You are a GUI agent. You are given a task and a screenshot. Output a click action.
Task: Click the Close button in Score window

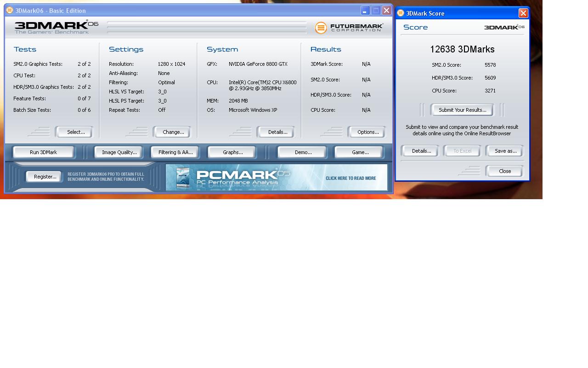click(505, 171)
